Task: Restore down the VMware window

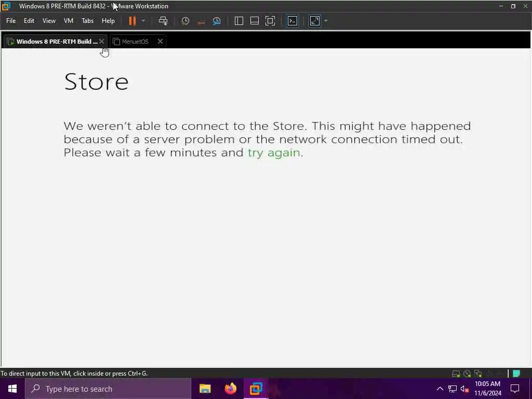Action: tap(513, 6)
